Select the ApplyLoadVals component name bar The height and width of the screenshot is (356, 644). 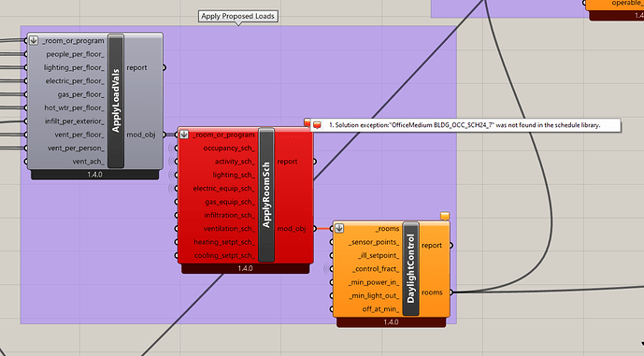coord(116,101)
